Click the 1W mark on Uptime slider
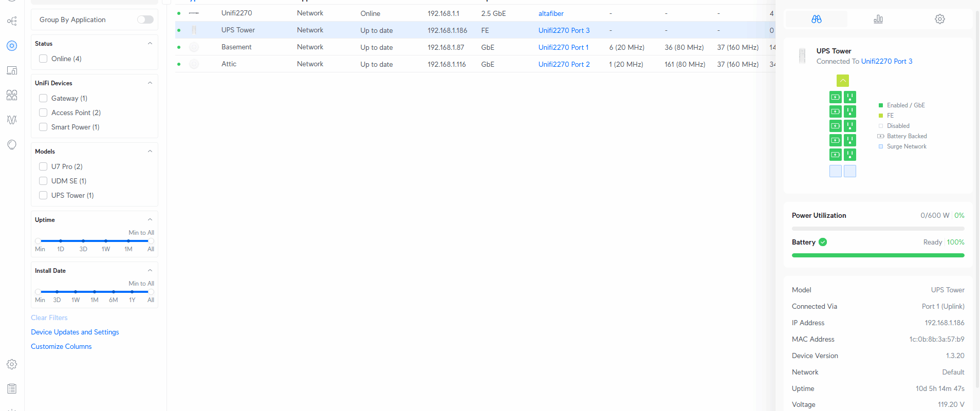Image resolution: width=980 pixels, height=411 pixels. click(x=106, y=241)
